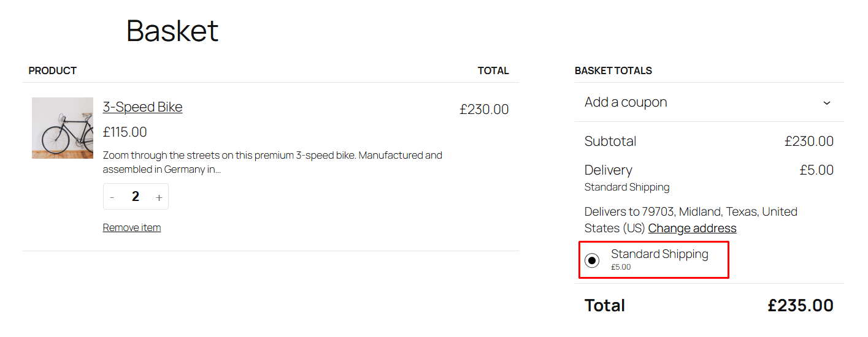Increase bike quantity with plus button

pyautogui.click(x=159, y=197)
